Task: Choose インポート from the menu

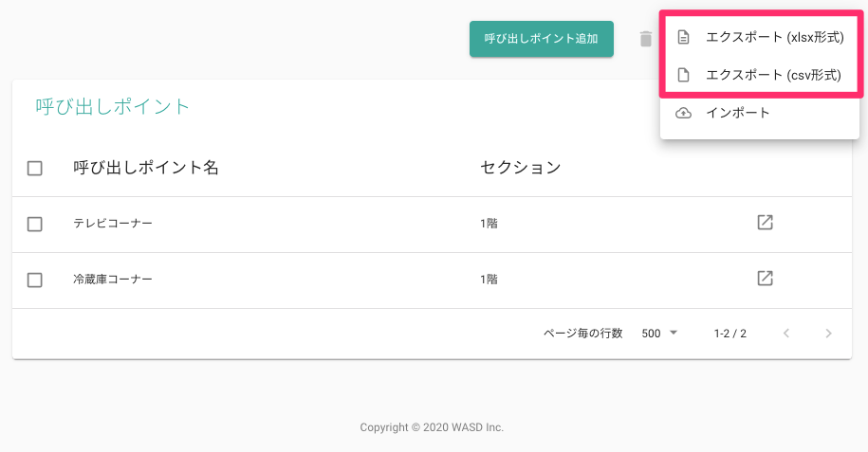Action: coord(760,113)
